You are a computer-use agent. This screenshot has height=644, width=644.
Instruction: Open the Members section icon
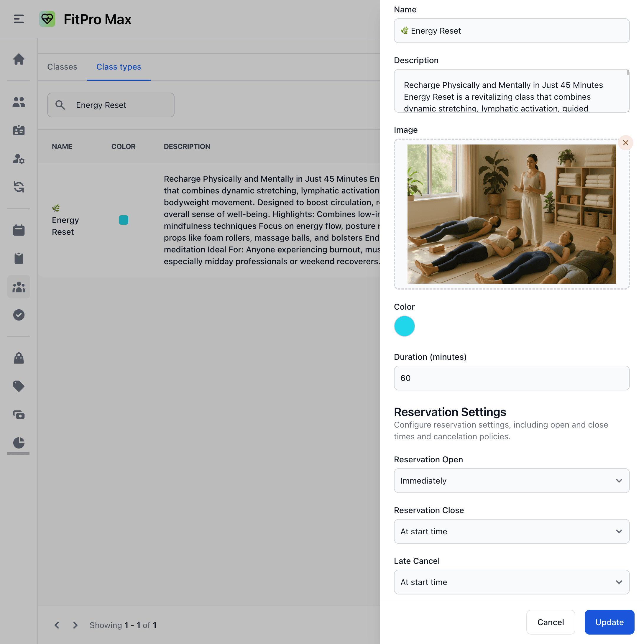point(19,102)
